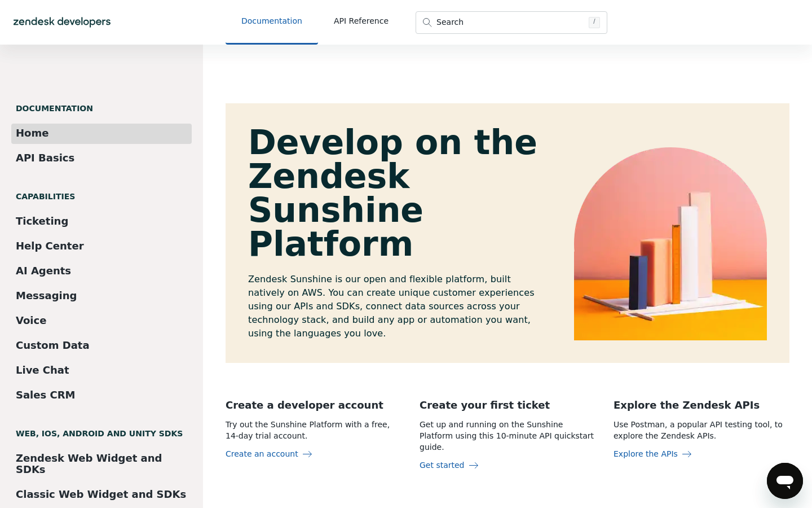This screenshot has width=812, height=508.
Task: Open the Ticketing capability page
Action: pos(42,221)
